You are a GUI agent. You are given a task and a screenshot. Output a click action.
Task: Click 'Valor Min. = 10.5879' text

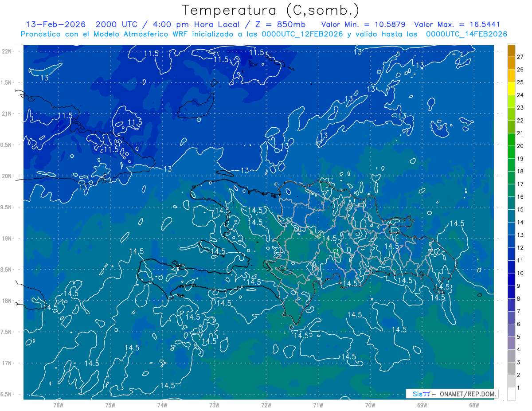(363, 24)
